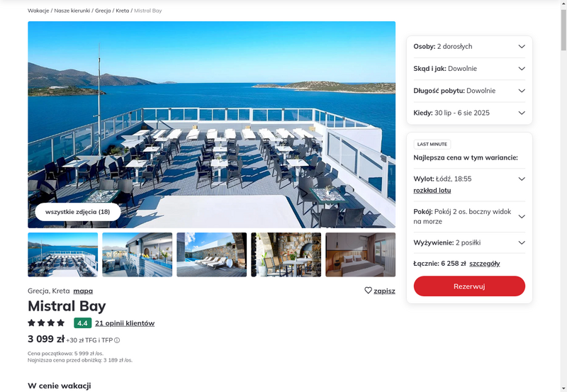Click the Rezerwuj button
567x392 pixels.
click(469, 286)
